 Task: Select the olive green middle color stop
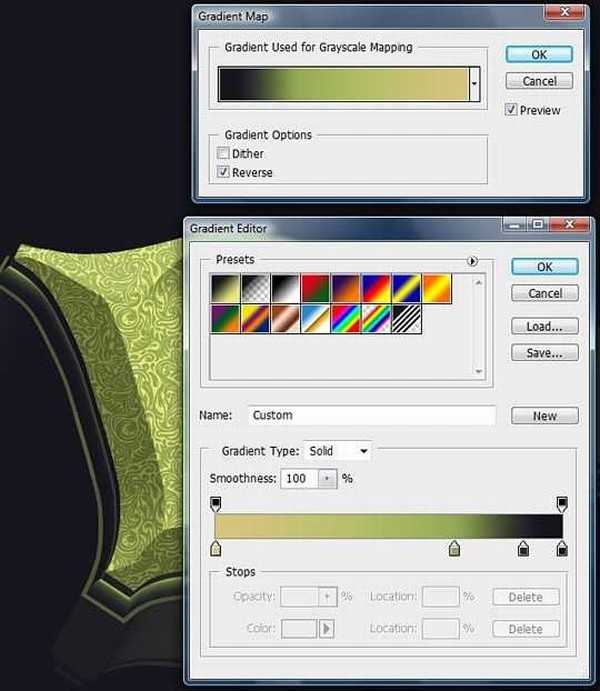click(x=455, y=548)
